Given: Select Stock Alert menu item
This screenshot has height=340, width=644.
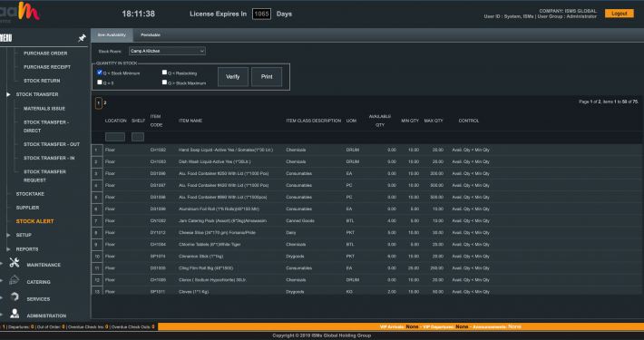Looking at the screenshot, I should pos(34,221).
